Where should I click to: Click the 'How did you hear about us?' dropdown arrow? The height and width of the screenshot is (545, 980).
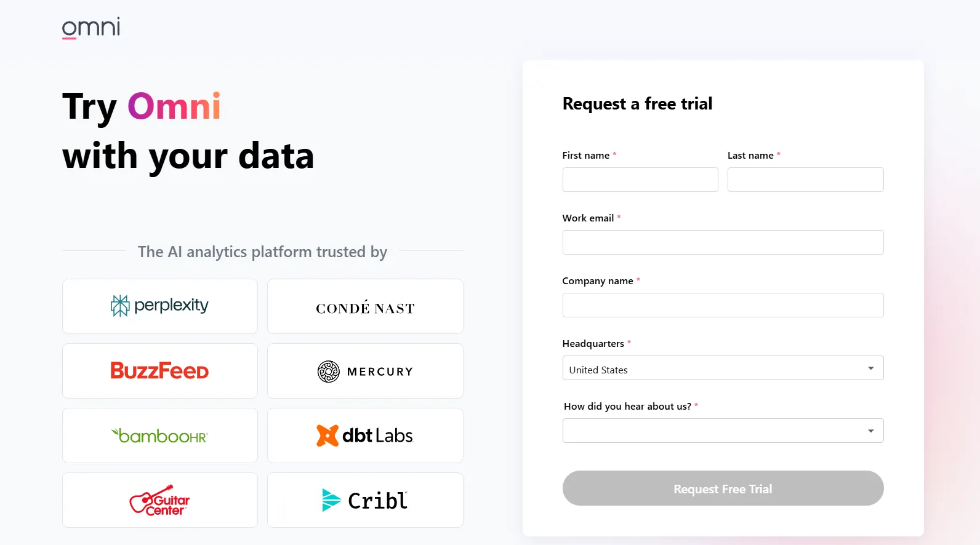point(870,431)
